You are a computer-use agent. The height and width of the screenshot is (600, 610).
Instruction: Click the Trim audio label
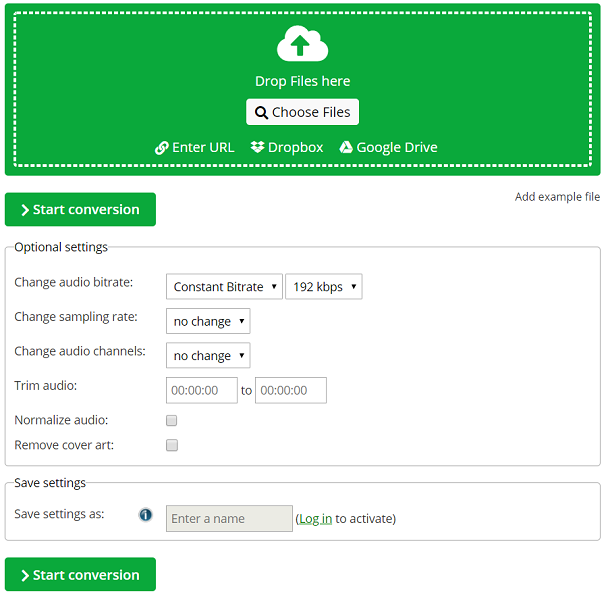pyautogui.click(x=46, y=386)
